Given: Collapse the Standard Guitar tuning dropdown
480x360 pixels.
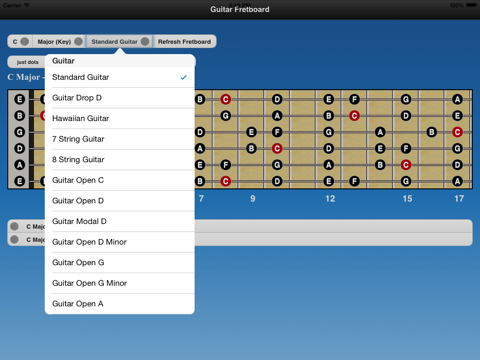Looking at the screenshot, I should [x=120, y=42].
